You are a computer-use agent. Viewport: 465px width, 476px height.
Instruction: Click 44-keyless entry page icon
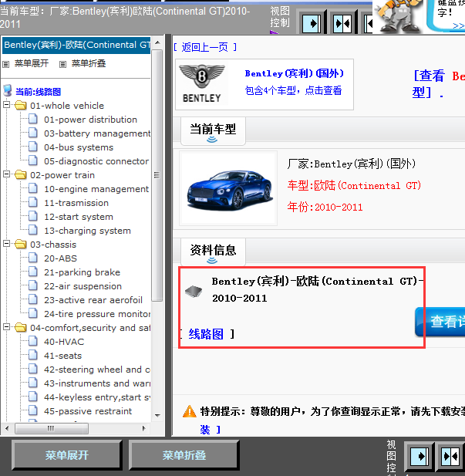33,397
